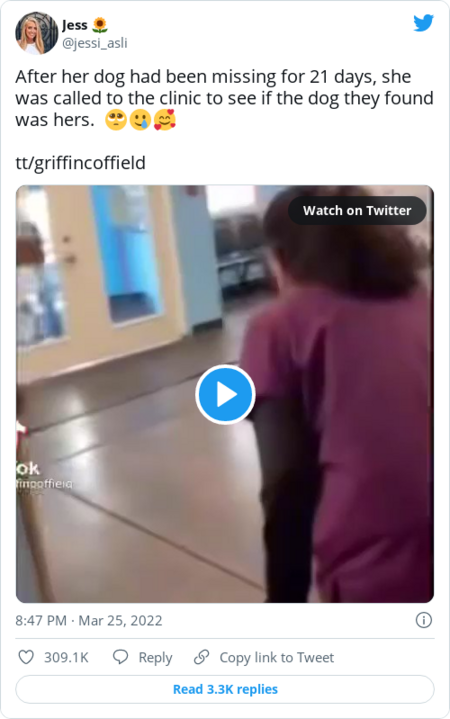The height and width of the screenshot is (719, 450).
Task: Open the 8:47 PM Mar 25, 2022 timestamp
Action: (89, 620)
